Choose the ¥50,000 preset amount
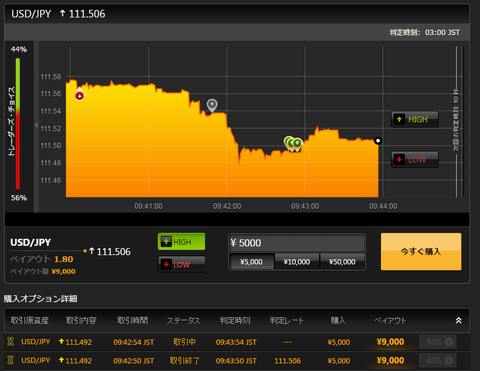 (342, 262)
